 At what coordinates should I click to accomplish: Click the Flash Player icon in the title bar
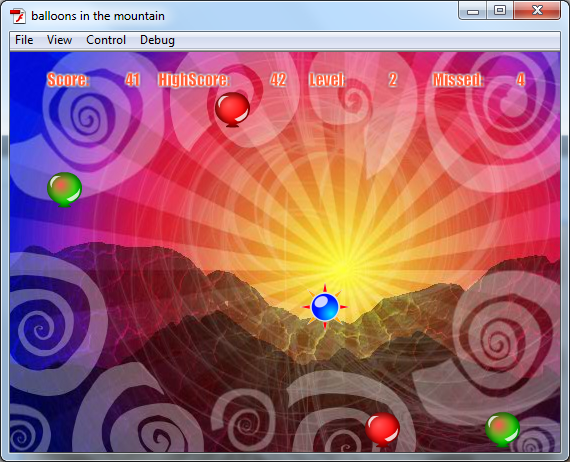(x=18, y=16)
